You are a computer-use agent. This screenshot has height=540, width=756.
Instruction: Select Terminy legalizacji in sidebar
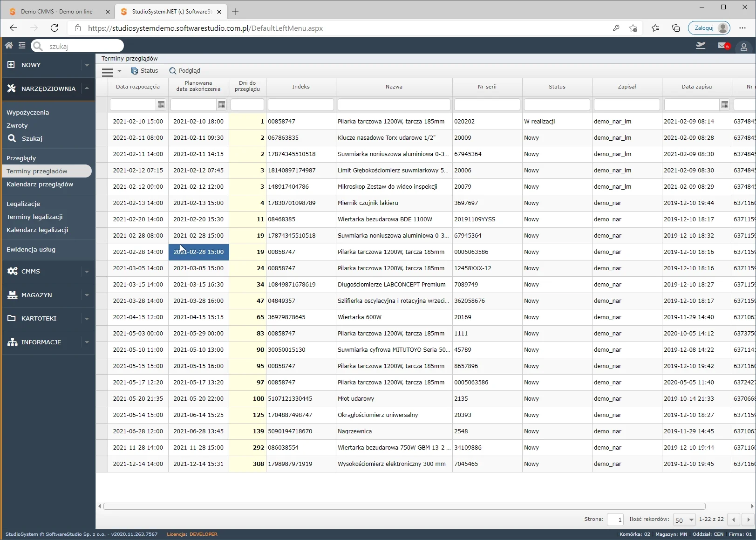click(34, 217)
